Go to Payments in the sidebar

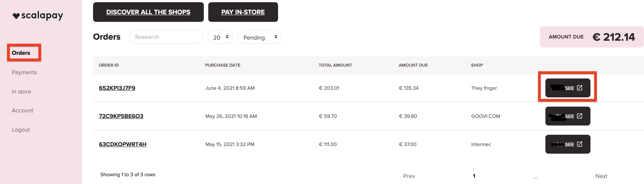click(x=24, y=72)
